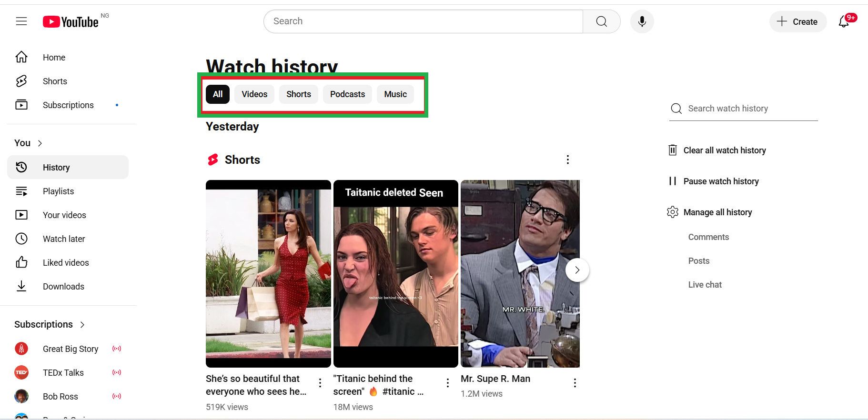Open Shorts from the sidebar

pos(68,81)
